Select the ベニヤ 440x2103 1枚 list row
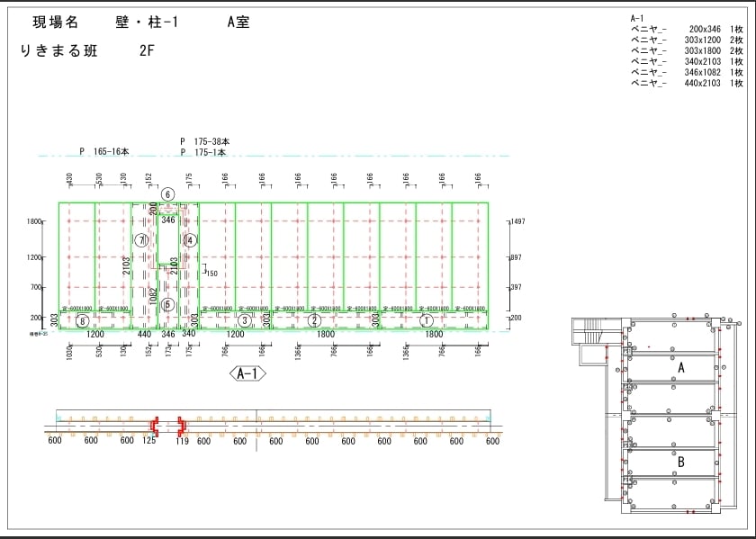 point(687,83)
